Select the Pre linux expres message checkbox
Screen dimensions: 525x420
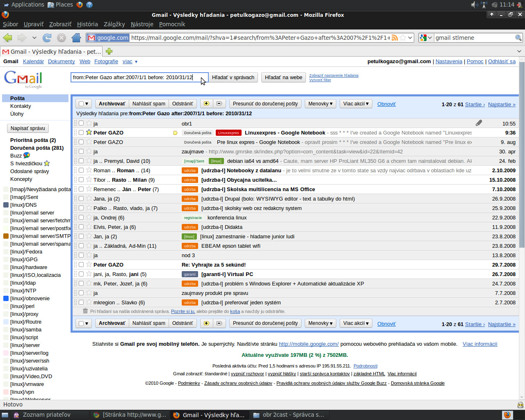81,142
